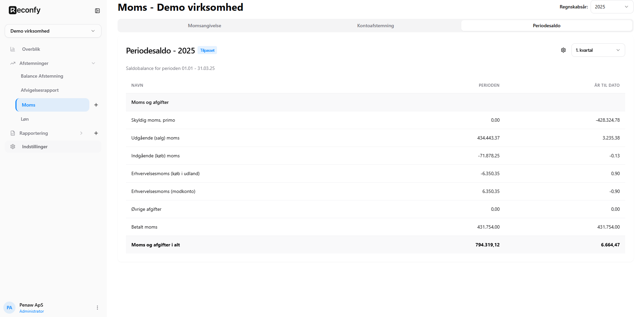
Task: Select the Indgående (køb) moms row
Action: click(376, 156)
